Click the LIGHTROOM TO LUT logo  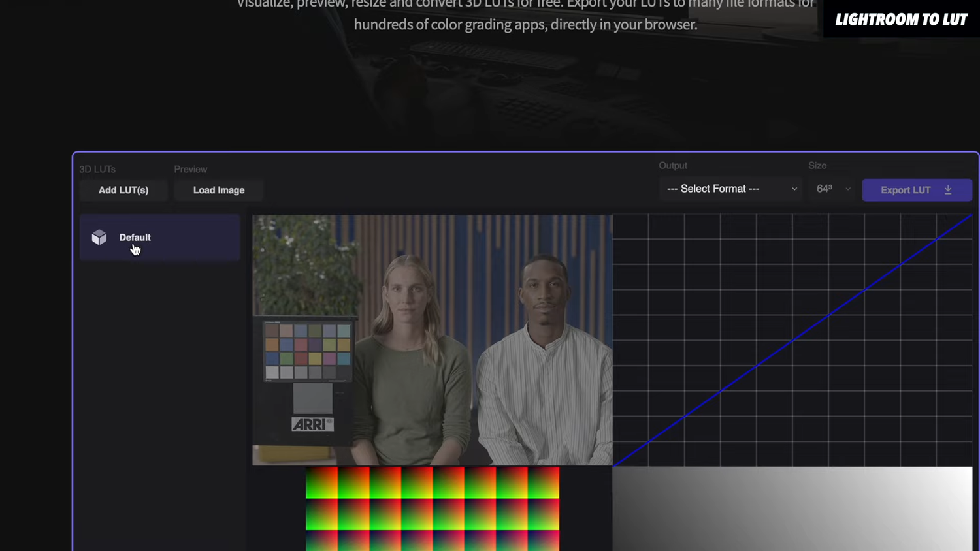click(901, 19)
